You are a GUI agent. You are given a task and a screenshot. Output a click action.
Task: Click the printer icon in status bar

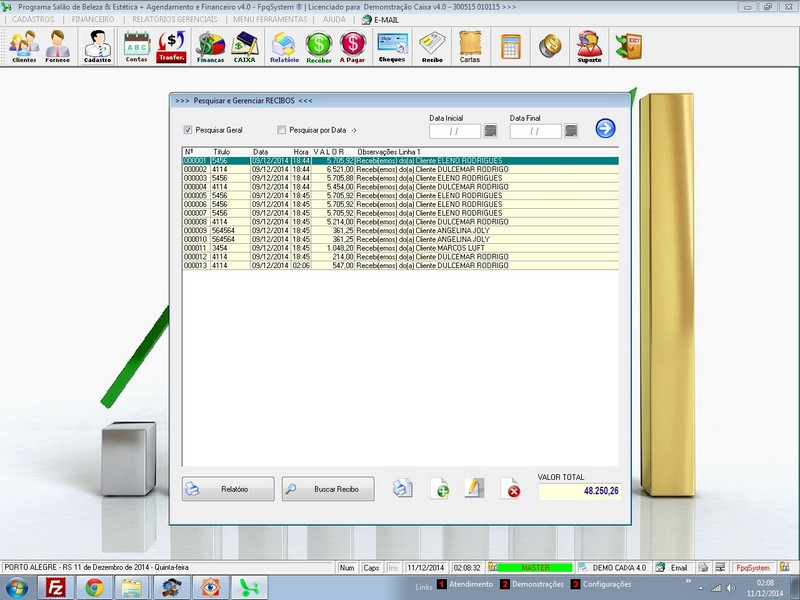click(703, 567)
